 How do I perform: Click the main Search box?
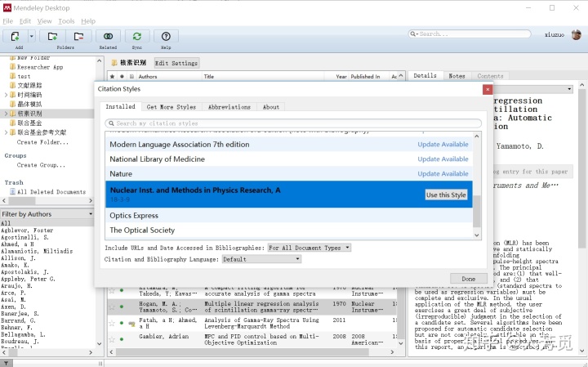470,34
